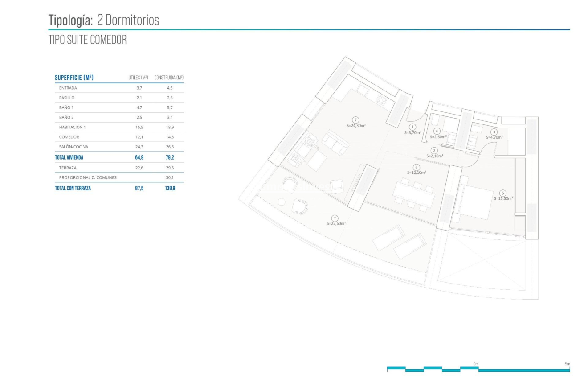Click the 'S=12,10m²' dining label
The width and height of the screenshot is (588, 383).
pos(416,173)
